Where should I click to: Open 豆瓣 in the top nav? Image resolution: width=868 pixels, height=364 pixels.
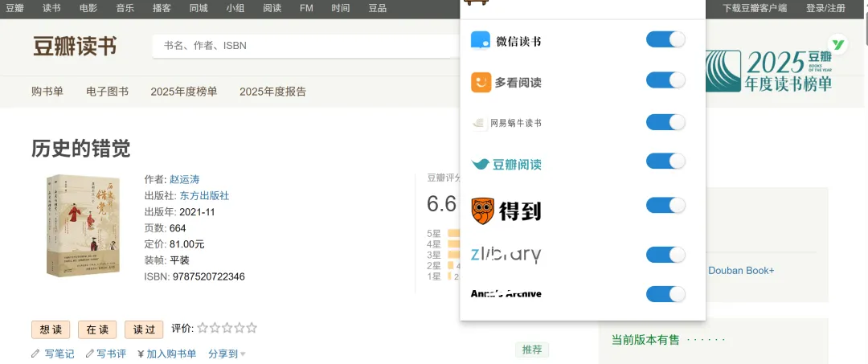coord(15,8)
